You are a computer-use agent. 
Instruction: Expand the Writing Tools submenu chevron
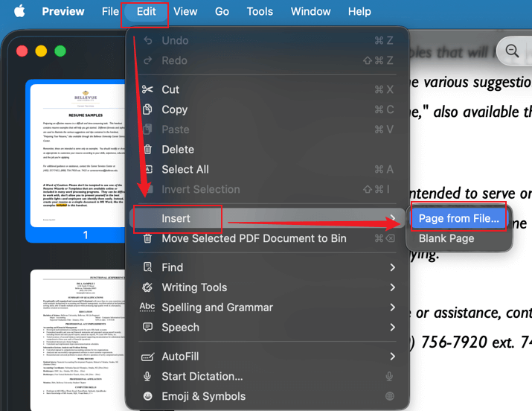point(393,287)
